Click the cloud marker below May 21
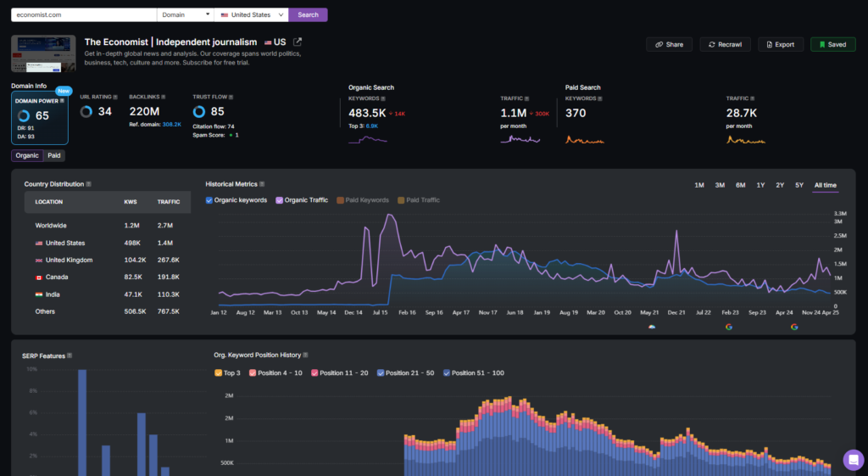This screenshot has height=476, width=868. (652, 327)
